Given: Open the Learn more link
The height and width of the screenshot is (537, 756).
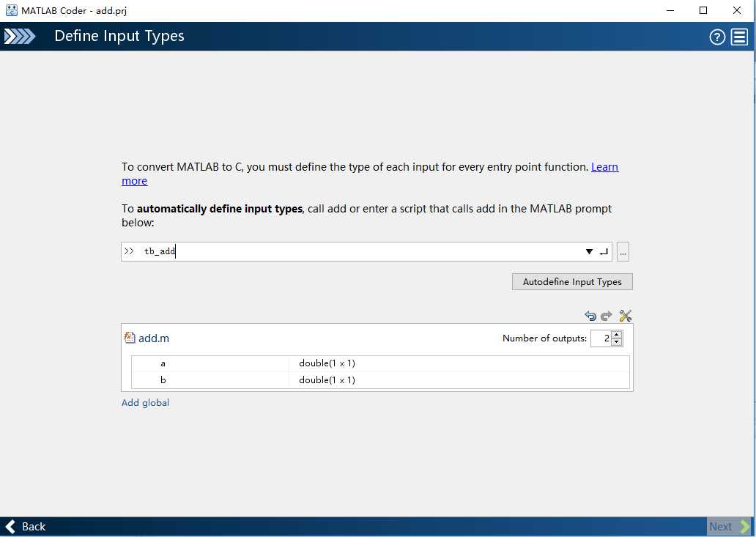Looking at the screenshot, I should [x=604, y=167].
